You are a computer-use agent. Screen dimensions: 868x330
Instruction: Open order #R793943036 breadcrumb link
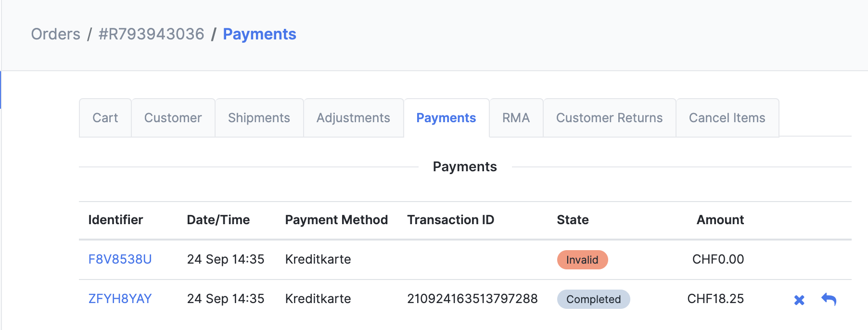(x=151, y=34)
